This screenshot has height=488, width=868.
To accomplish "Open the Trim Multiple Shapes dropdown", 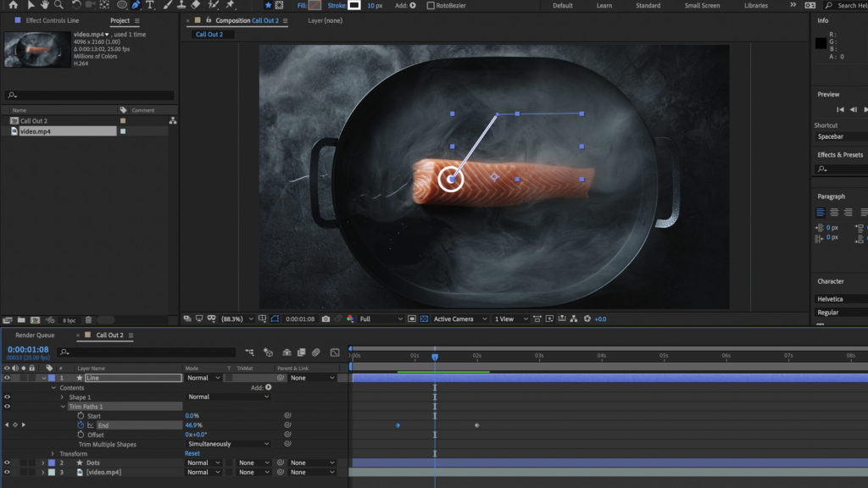I will [228, 444].
